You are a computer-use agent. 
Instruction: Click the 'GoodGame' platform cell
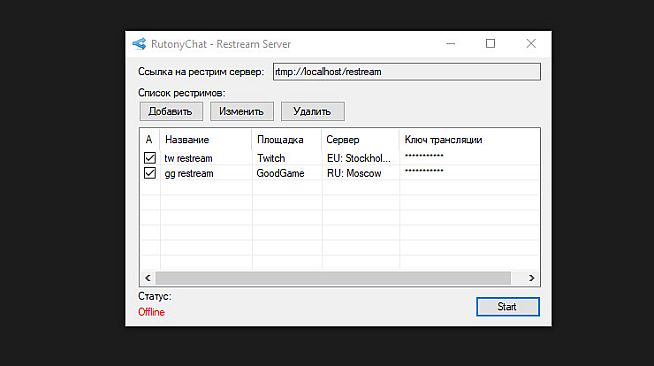point(280,173)
